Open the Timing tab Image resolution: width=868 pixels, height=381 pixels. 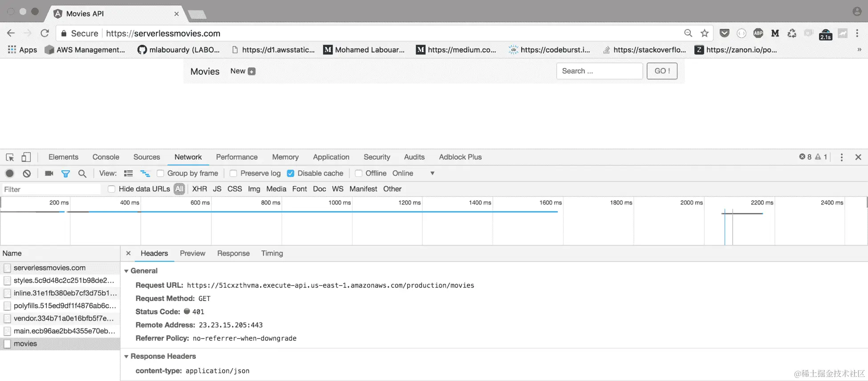[x=272, y=253]
